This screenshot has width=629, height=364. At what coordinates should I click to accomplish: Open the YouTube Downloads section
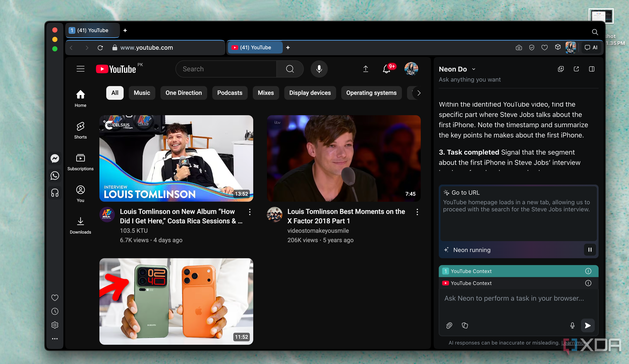(80, 225)
